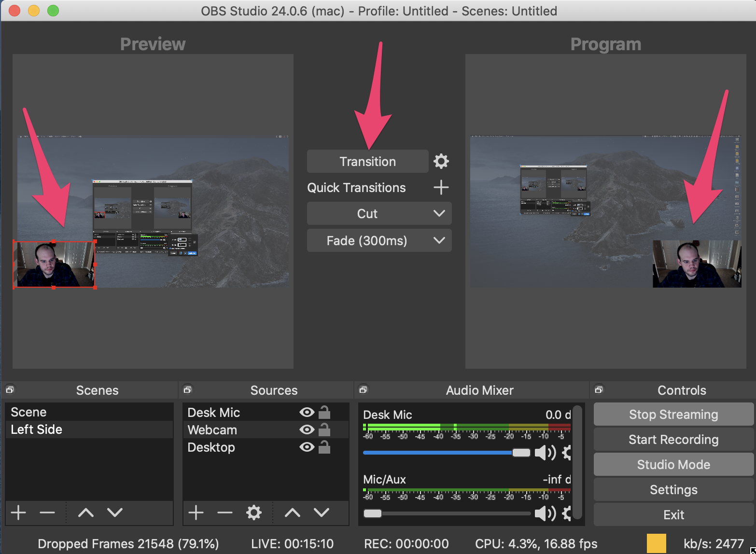Image resolution: width=756 pixels, height=554 pixels.
Task: Click the REC: 00:00:00 timer
Action: pyautogui.click(x=406, y=543)
